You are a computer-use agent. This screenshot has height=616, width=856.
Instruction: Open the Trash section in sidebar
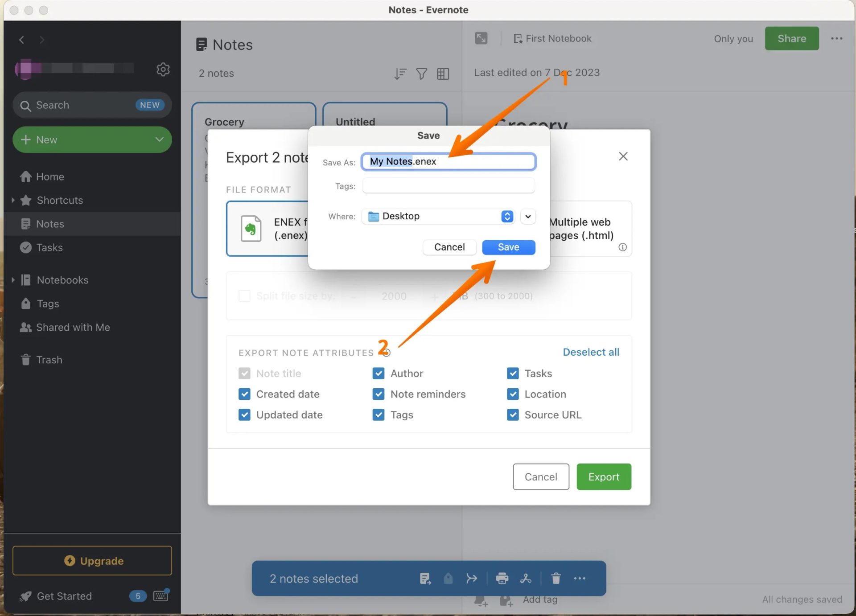[49, 360]
